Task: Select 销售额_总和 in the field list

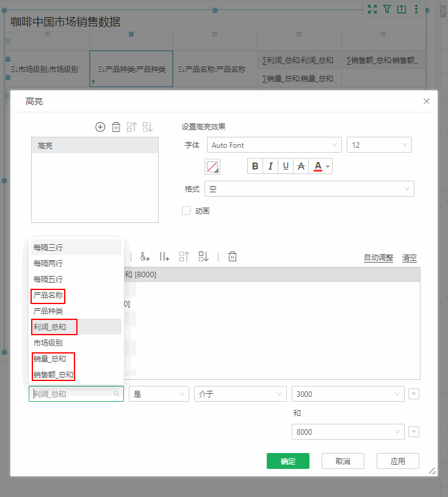Action: pos(76,375)
